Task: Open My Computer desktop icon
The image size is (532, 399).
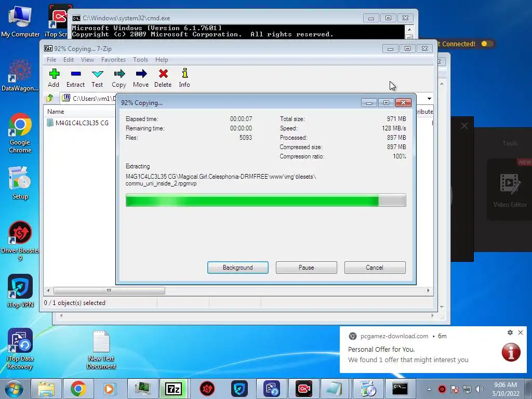Action: [20, 21]
